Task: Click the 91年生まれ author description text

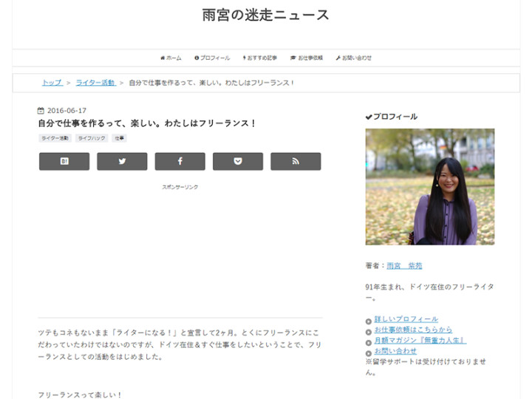Action: point(429,293)
